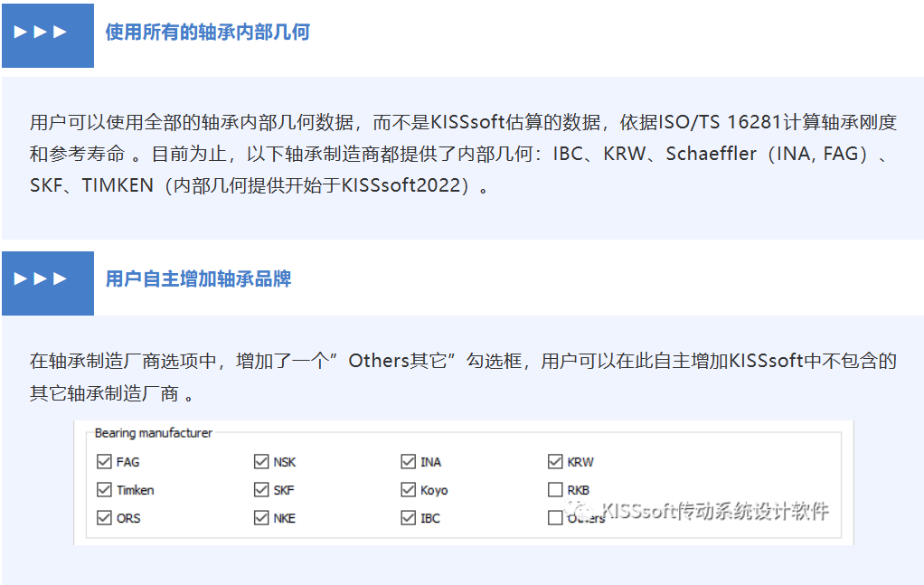Click the heading 使用所有的轴承内部几何
The height and width of the screenshot is (585, 924).
pyautogui.click(x=207, y=32)
